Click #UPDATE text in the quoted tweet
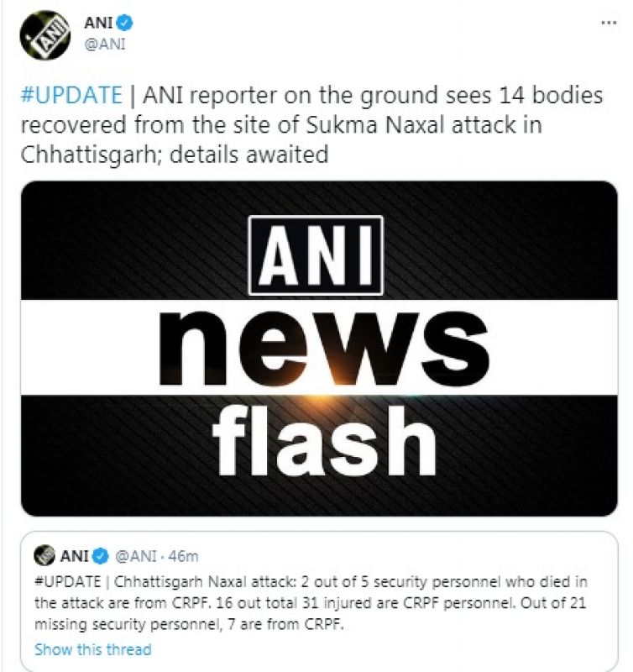Viewport: 633px width, 672px height. (71, 584)
